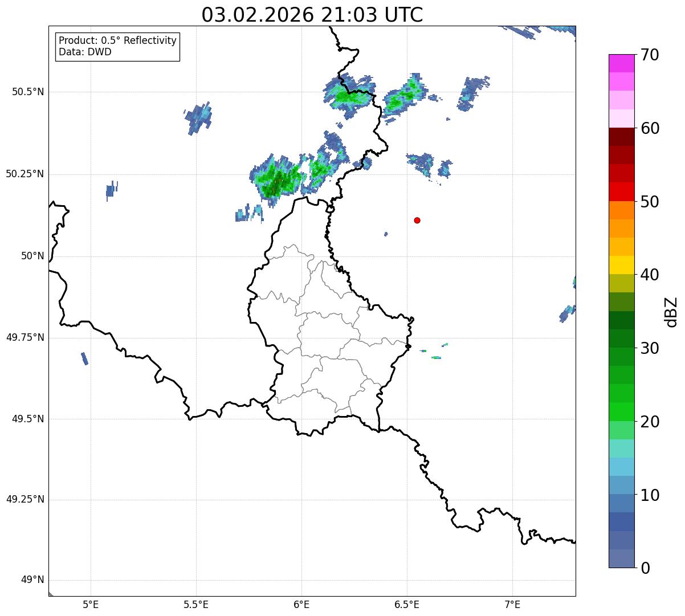Click the title "03.02.2026 21:03 UTC"

coord(312,15)
